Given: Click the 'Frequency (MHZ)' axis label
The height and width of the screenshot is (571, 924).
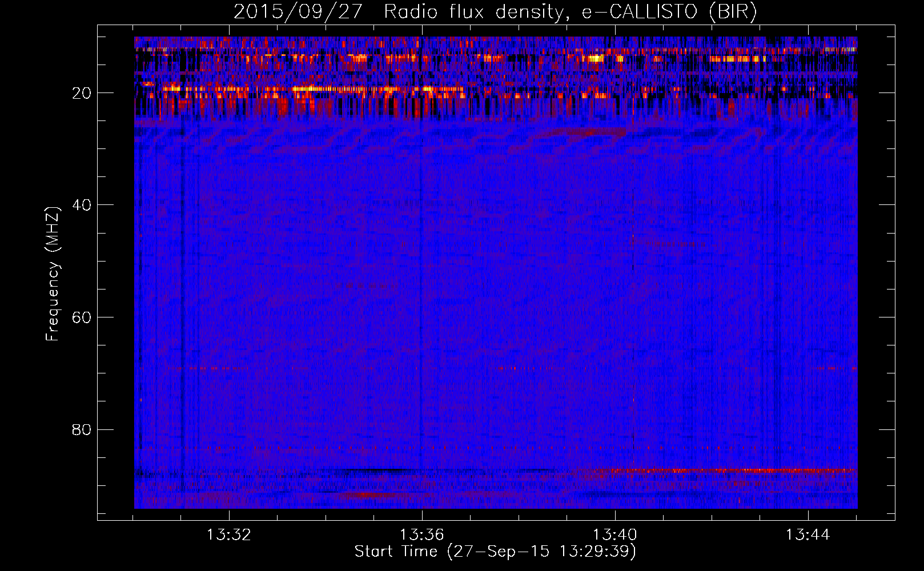Looking at the screenshot, I should tap(53, 274).
